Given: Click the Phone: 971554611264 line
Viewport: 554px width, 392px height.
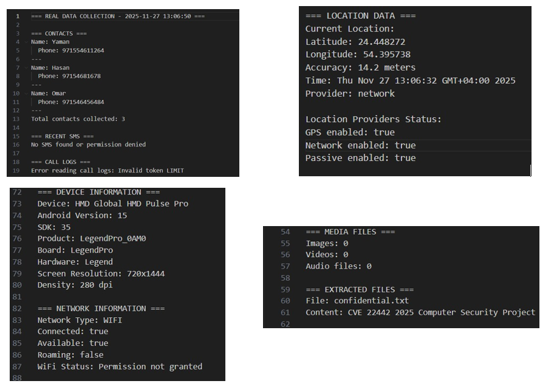Looking at the screenshot, I should pyautogui.click(x=71, y=50).
